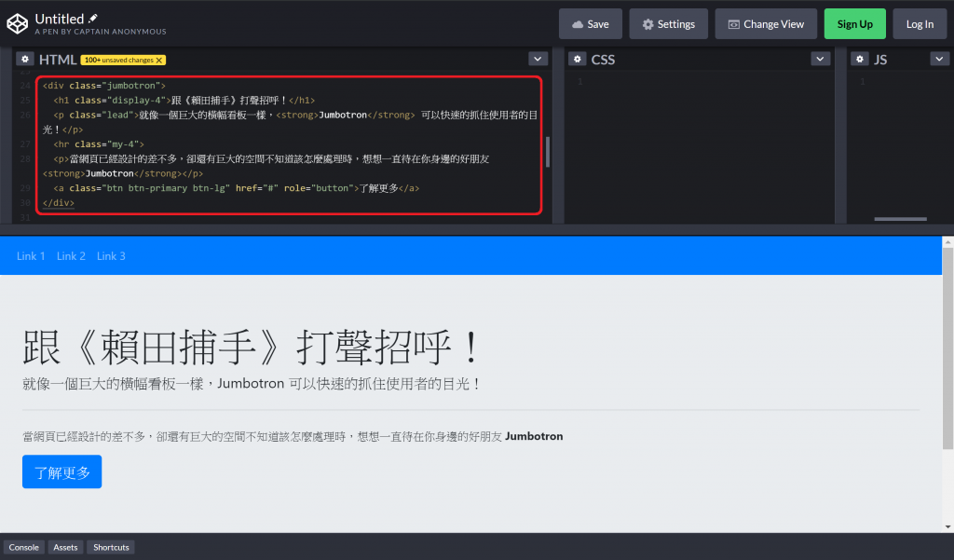The height and width of the screenshot is (560, 954).
Task: Click the closing /div code line
Action: (59, 203)
